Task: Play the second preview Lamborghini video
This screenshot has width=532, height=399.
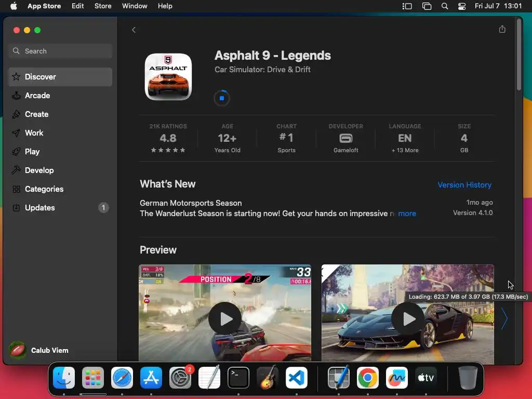Action: 408,318
